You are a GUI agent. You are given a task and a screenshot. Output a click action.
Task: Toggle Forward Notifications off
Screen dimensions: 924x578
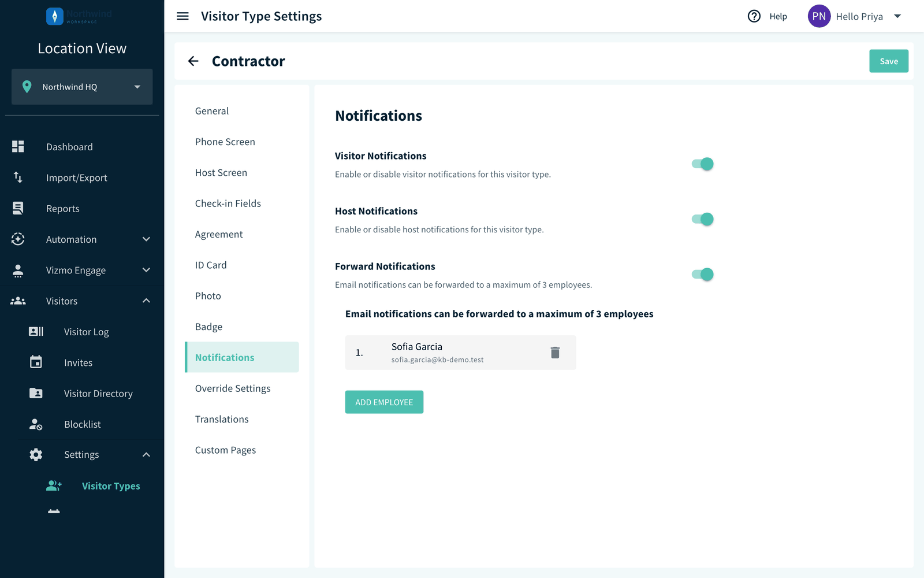tap(703, 275)
